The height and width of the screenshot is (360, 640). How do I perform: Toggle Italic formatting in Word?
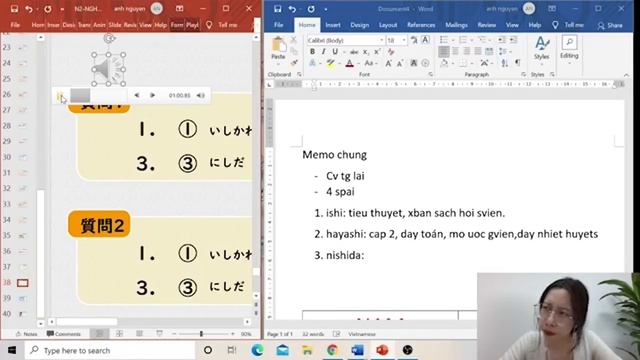tap(323, 52)
